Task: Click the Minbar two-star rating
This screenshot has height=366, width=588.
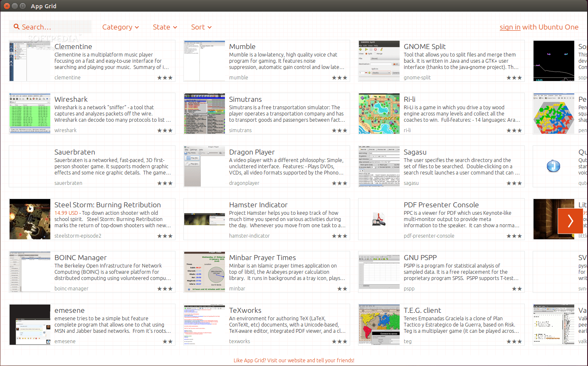Action: pos(342,289)
